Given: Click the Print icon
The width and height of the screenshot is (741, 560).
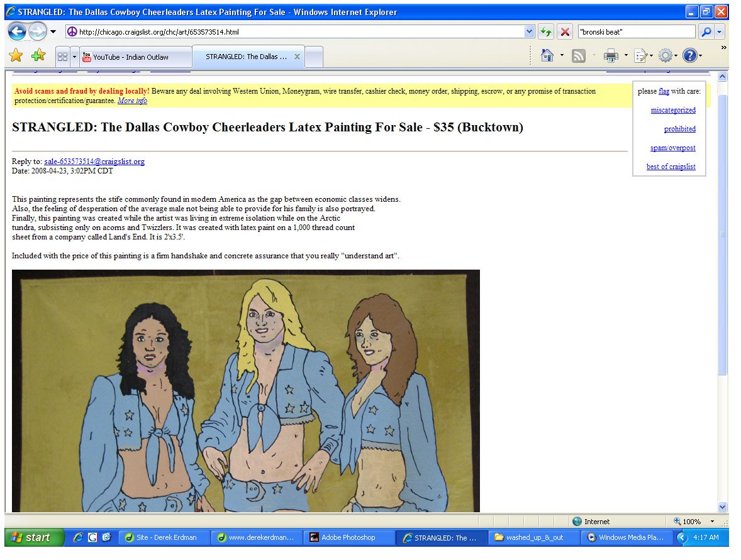Looking at the screenshot, I should tap(611, 56).
